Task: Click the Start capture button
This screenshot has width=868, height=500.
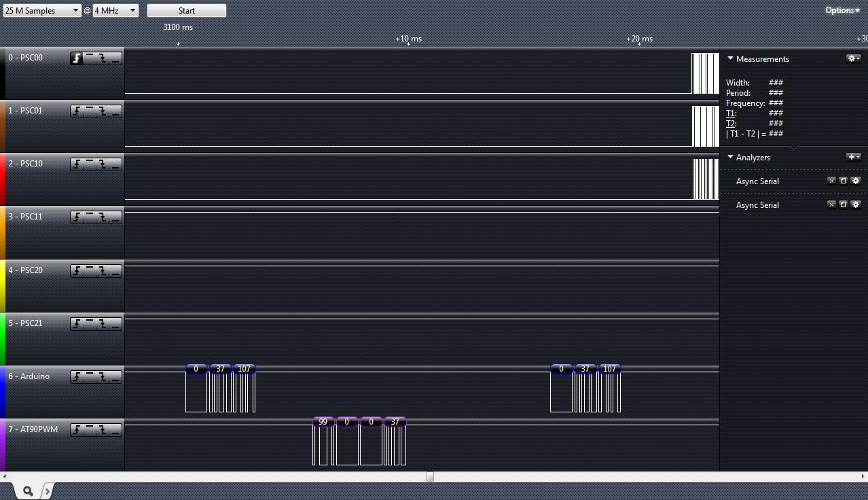Action: click(x=187, y=11)
